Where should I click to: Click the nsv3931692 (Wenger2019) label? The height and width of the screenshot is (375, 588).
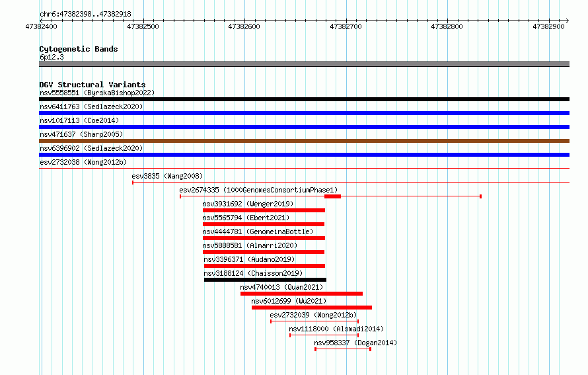coord(248,204)
